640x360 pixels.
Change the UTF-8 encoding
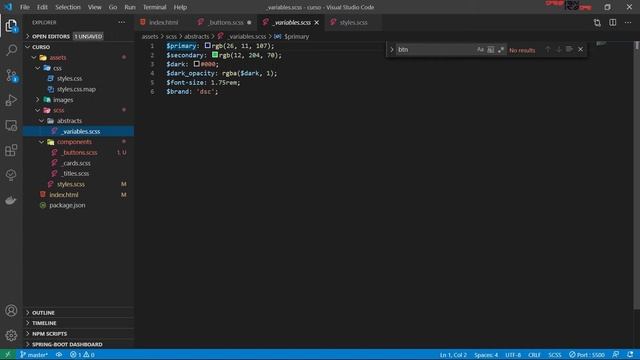[513, 355]
